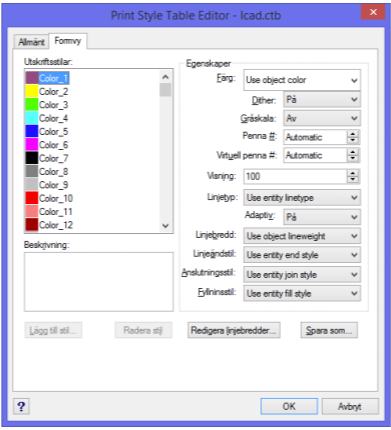Click the green Color_3 swatch

pos(32,105)
